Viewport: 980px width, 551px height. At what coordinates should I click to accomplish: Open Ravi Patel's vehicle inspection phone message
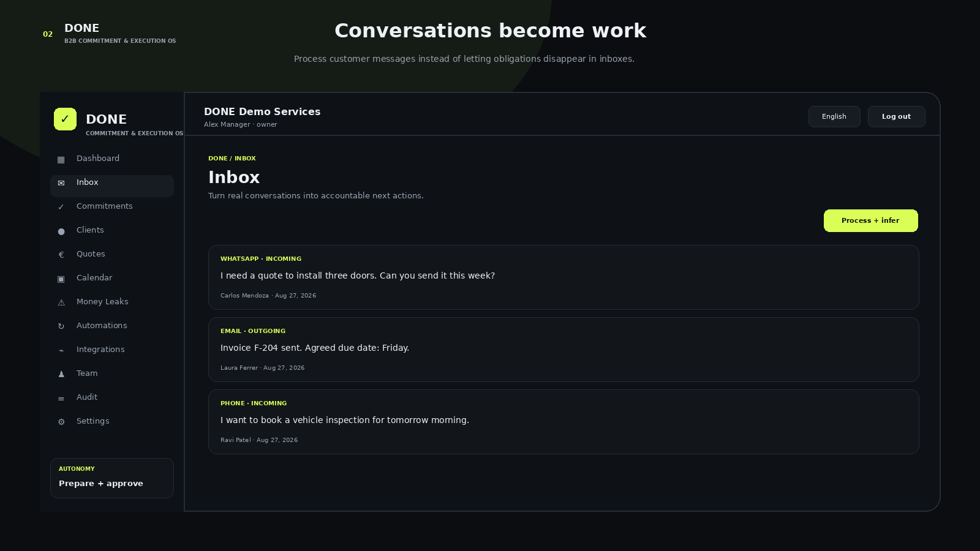[x=563, y=422]
